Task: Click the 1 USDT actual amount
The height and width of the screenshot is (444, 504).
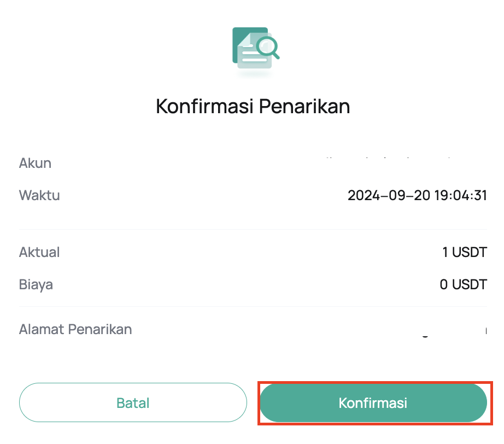Action: pyautogui.click(x=465, y=252)
